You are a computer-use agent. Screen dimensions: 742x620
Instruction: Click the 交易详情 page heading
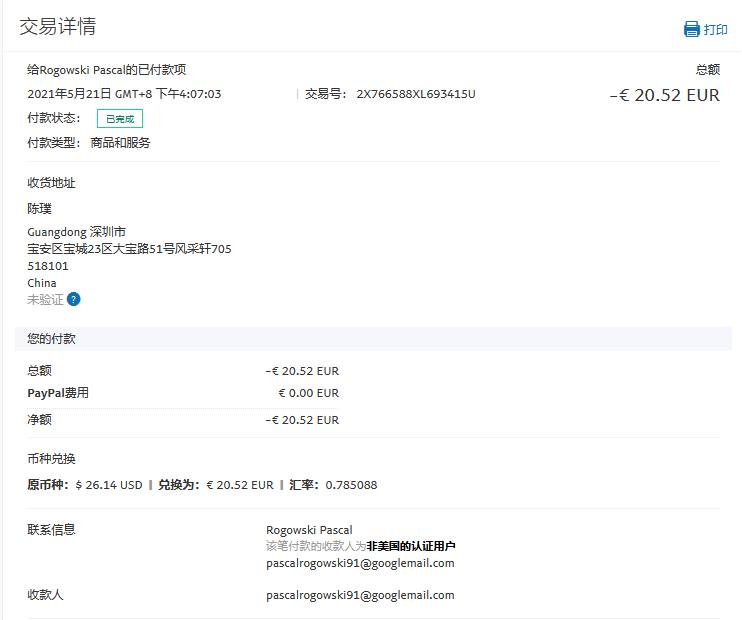tap(58, 27)
